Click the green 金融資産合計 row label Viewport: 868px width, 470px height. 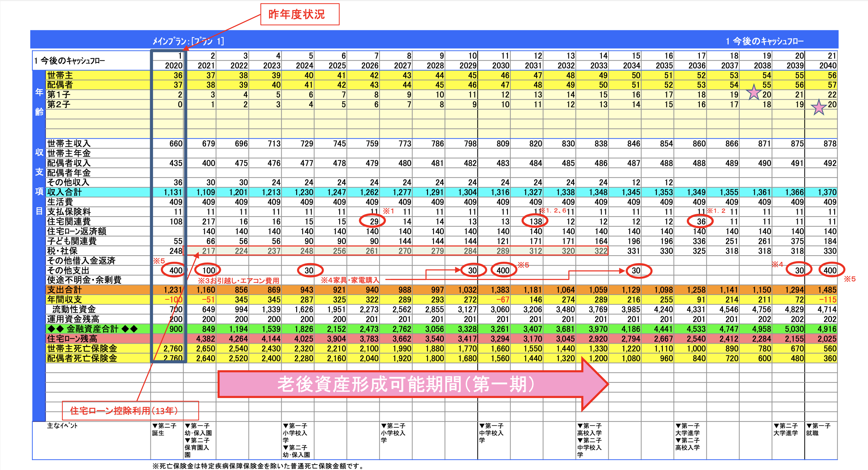click(92, 329)
